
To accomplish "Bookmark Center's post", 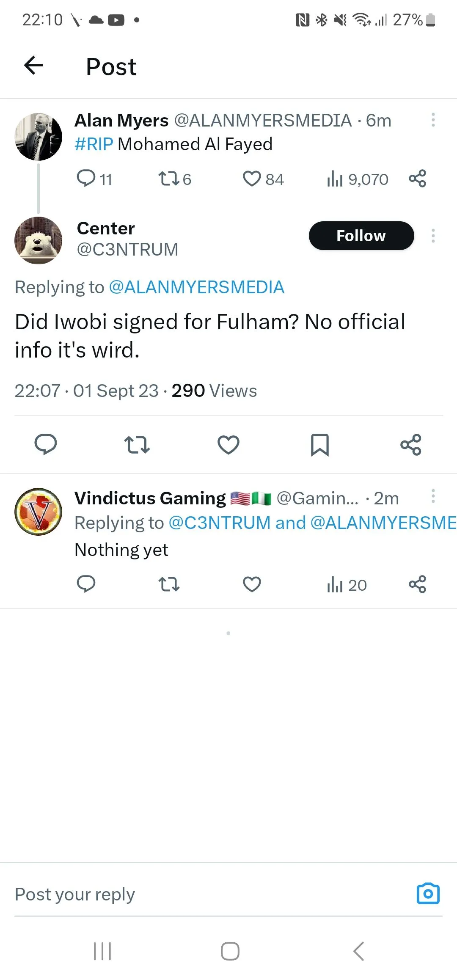I will (319, 445).
